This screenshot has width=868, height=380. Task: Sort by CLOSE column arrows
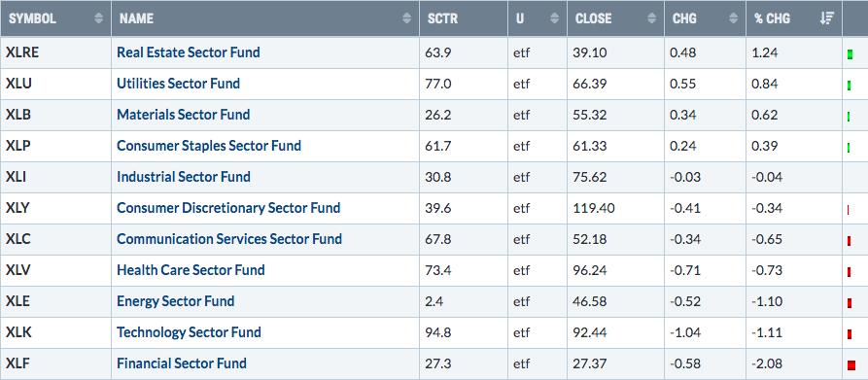pos(652,18)
